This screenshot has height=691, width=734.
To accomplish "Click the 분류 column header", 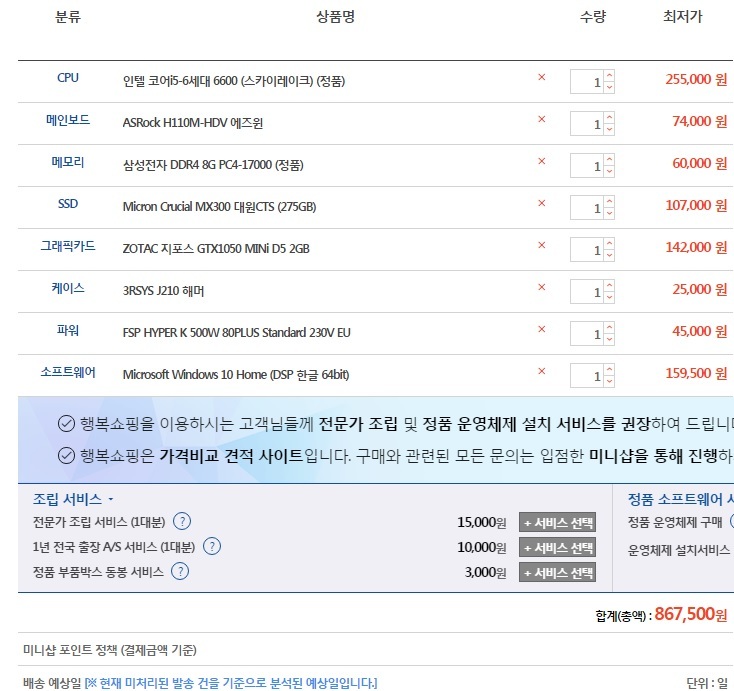I will [x=68, y=17].
